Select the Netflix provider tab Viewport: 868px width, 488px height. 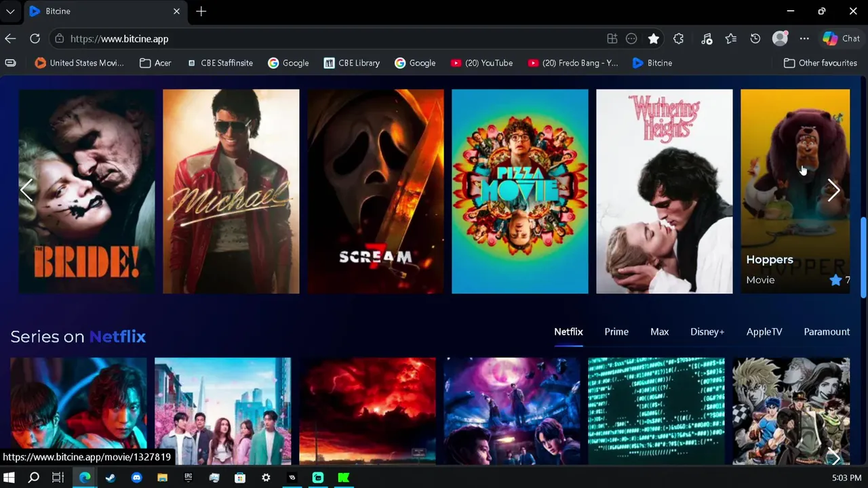click(568, 331)
